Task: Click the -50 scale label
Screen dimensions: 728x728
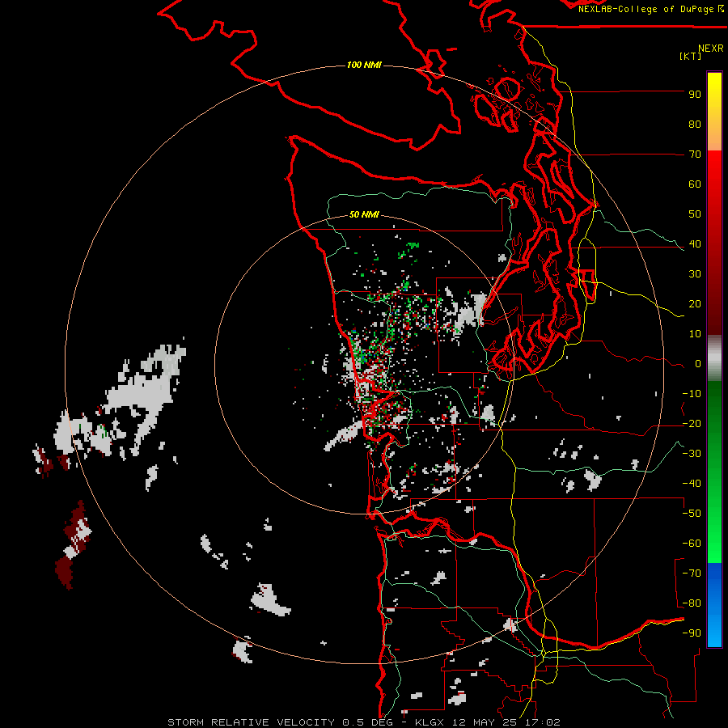Action: tap(692, 514)
